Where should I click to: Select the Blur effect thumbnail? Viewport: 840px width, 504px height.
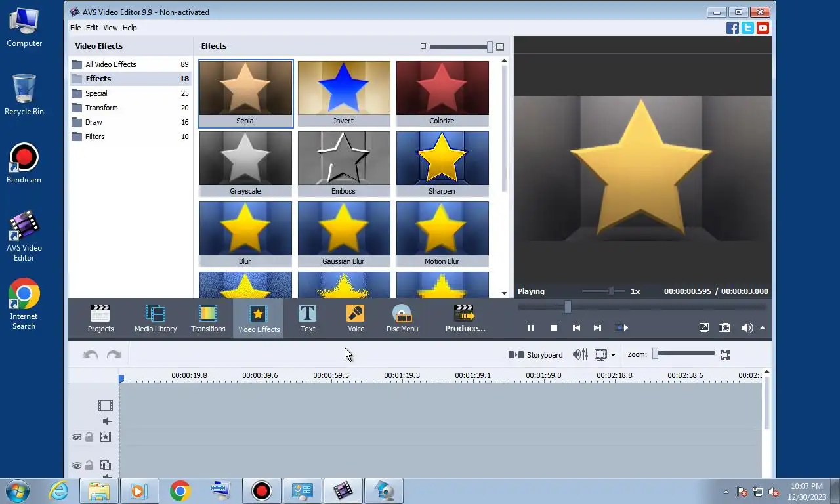tap(245, 234)
